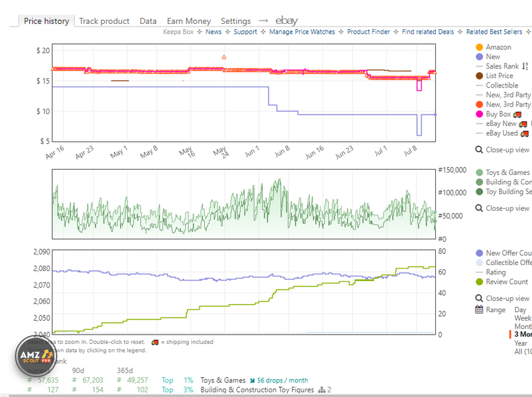This screenshot has width=532, height=397.
Task: Open the Product Finder link
Action: [x=369, y=32]
